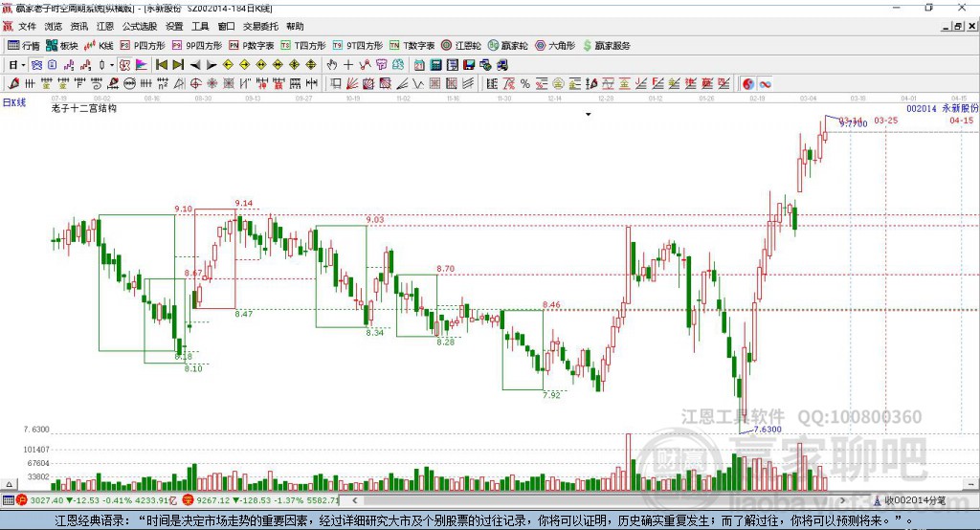Screen dimensions: 980x530
Task: Click the 002014 stock code label
Action: (x=922, y=108)
